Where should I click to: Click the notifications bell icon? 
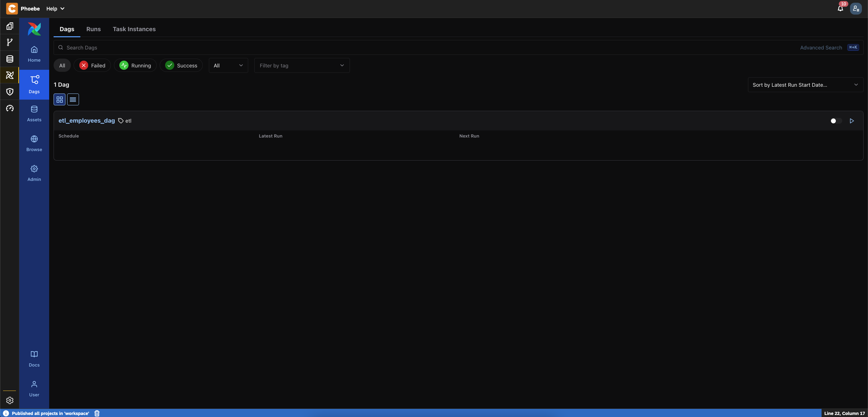[840, 9]
